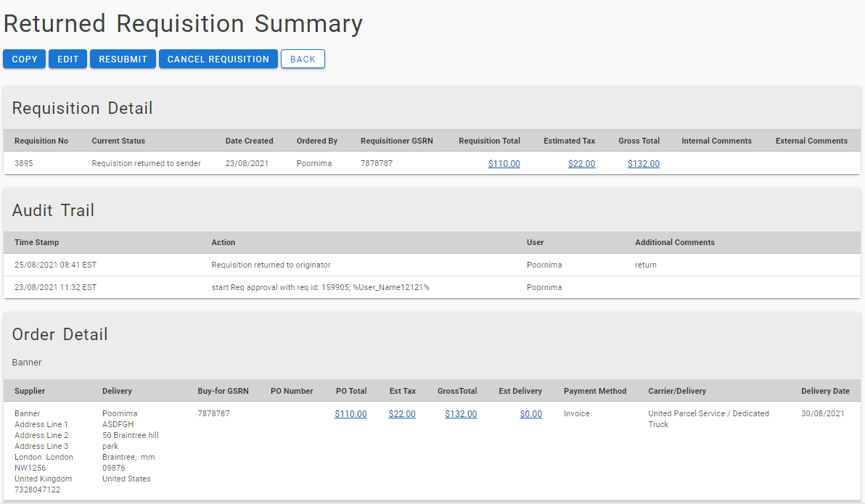Open the $0.00 Est Delivery link
The width and height of the screenshot is (865, 504).
(530, 414)
